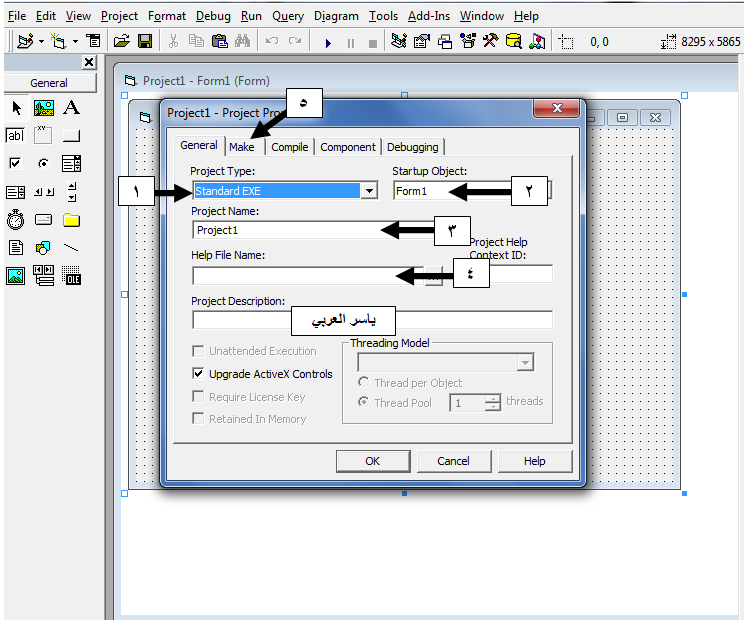
Task: Select the OptionButton control tool
Action: pos(43,164)
